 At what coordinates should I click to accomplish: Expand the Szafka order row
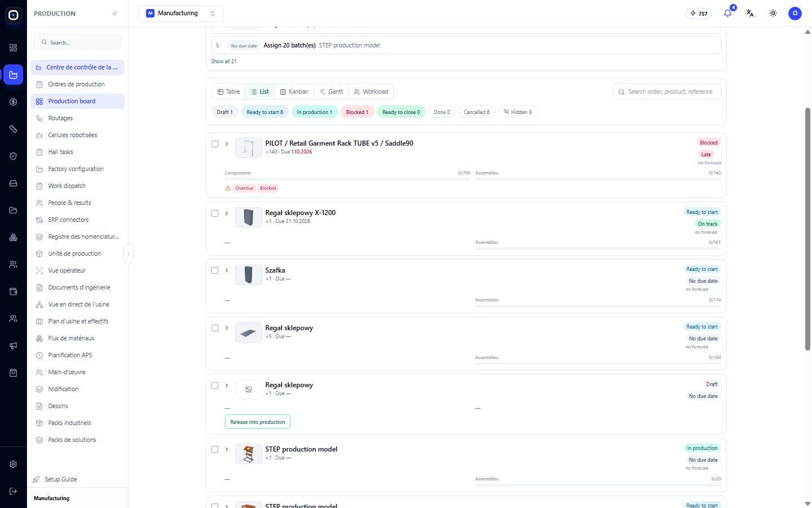click(x=227, y=270)
